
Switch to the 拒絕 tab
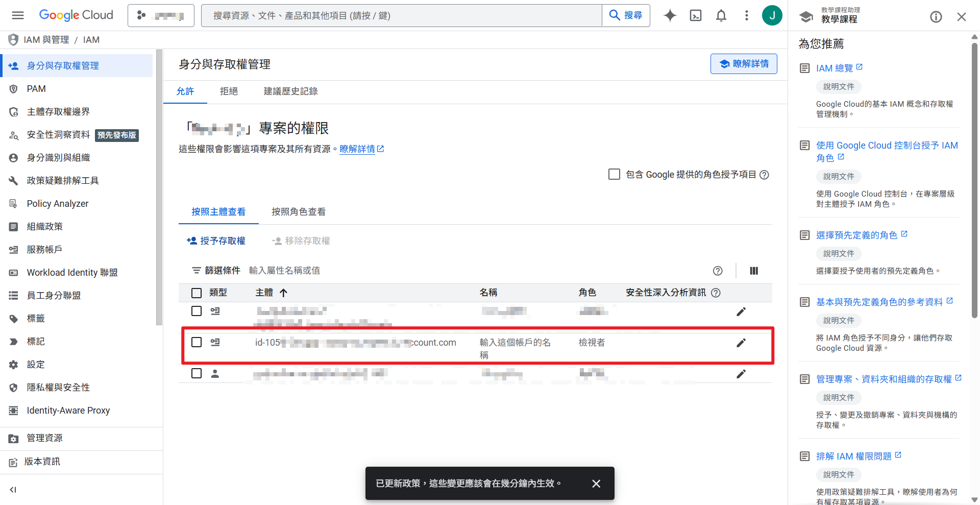tap(229, 91)
